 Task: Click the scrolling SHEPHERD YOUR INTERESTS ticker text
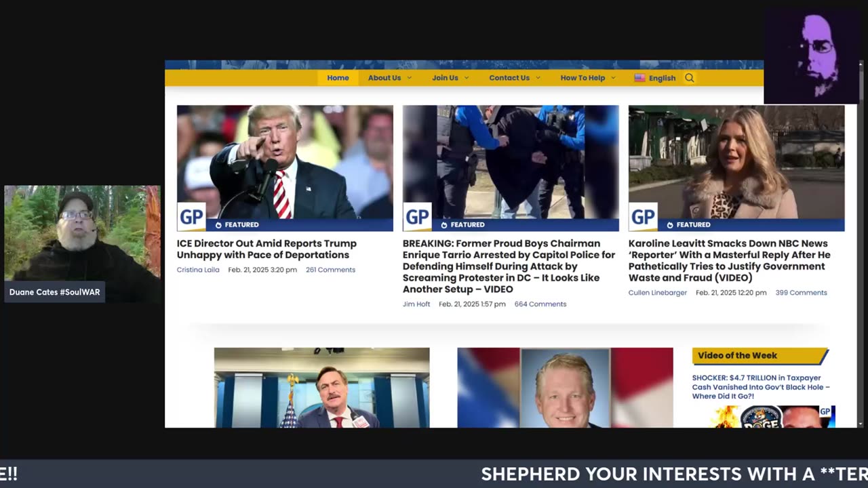tap(674, 474)
